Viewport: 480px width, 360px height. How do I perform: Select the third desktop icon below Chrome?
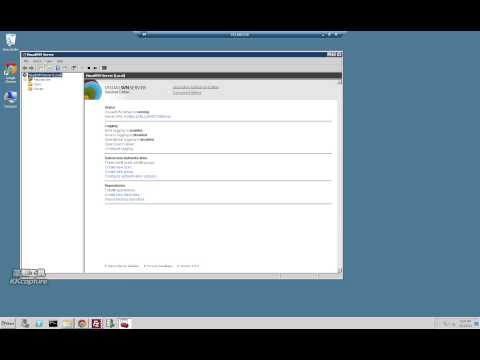coord(10,99)
